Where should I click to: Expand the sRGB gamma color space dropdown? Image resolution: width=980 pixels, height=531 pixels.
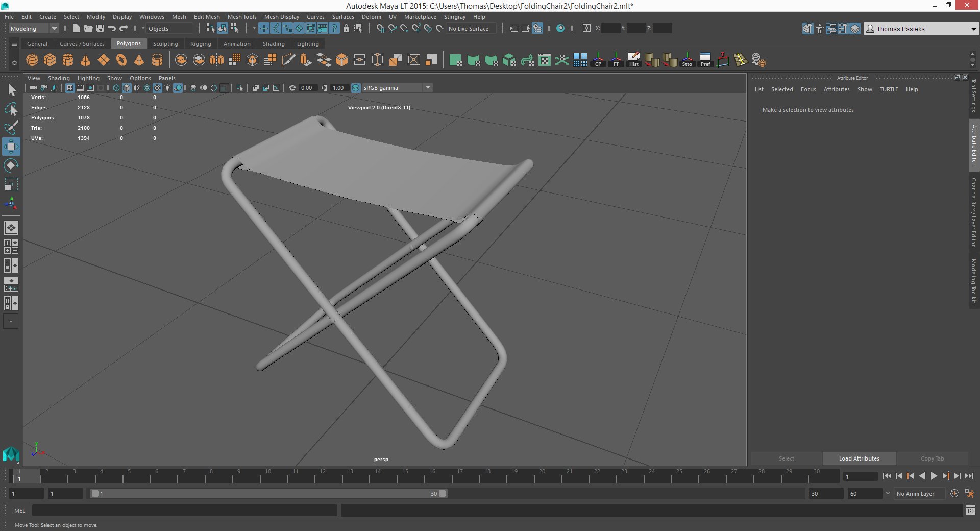click(x=428, y=88)
